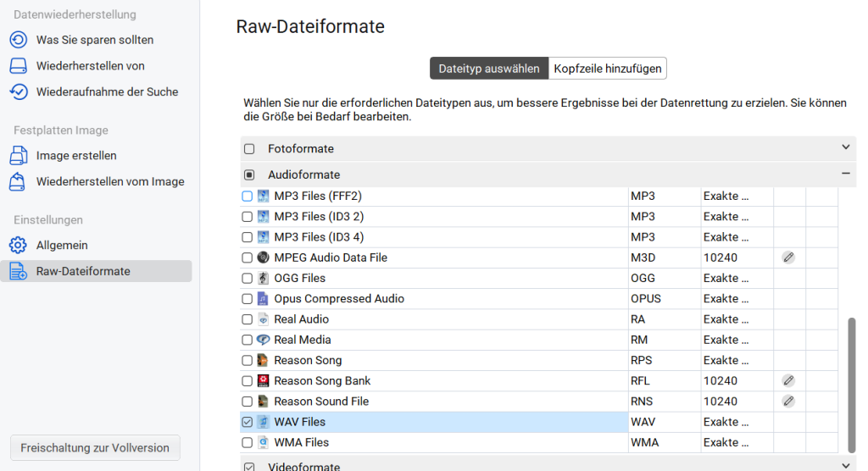Viewport: 868px width, 471px height.
Task: Uncheck the WAV Files checkbox
Action: coord(248,422)
